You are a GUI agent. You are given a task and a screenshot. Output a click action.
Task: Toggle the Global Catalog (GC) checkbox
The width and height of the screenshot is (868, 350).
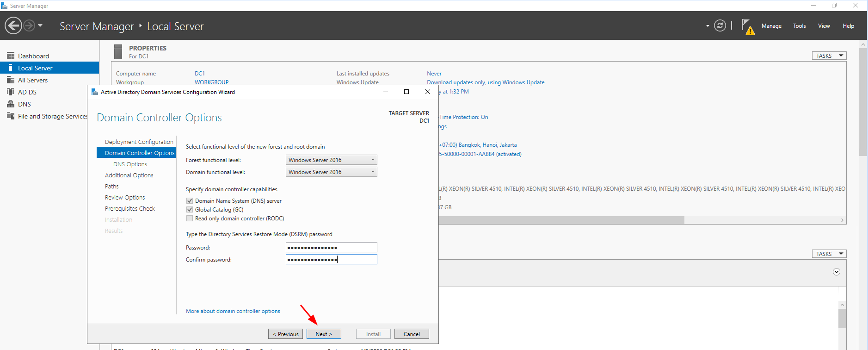click(x=190, y=209)
